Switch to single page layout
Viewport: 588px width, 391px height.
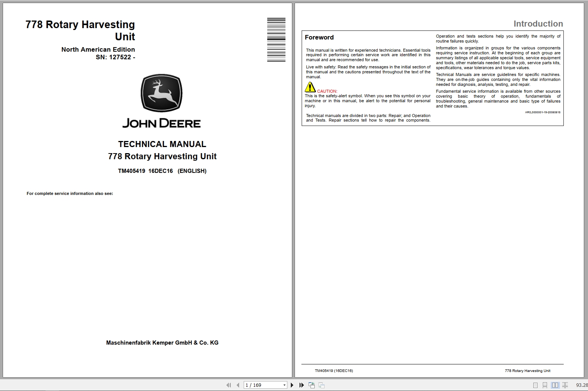click(535, 385)
